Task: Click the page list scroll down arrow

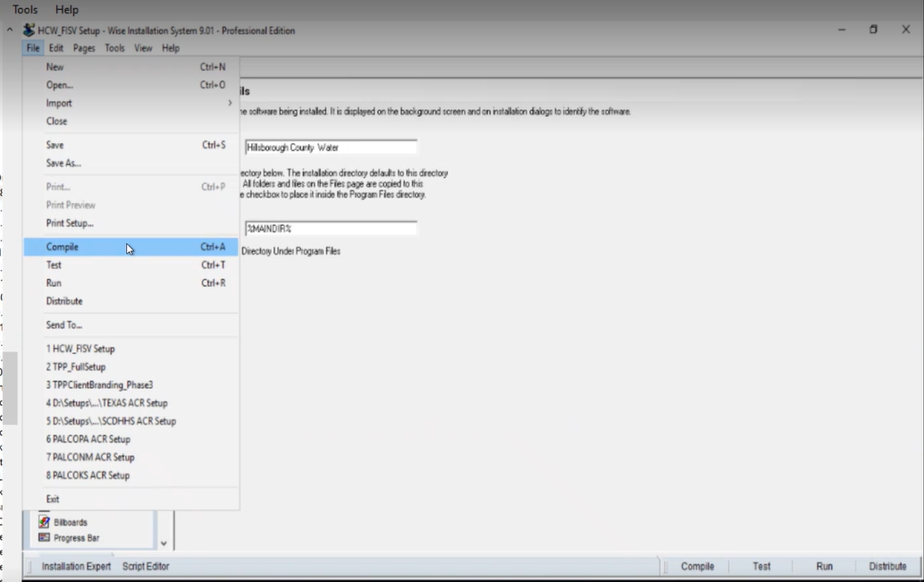Action: [164, 543]
